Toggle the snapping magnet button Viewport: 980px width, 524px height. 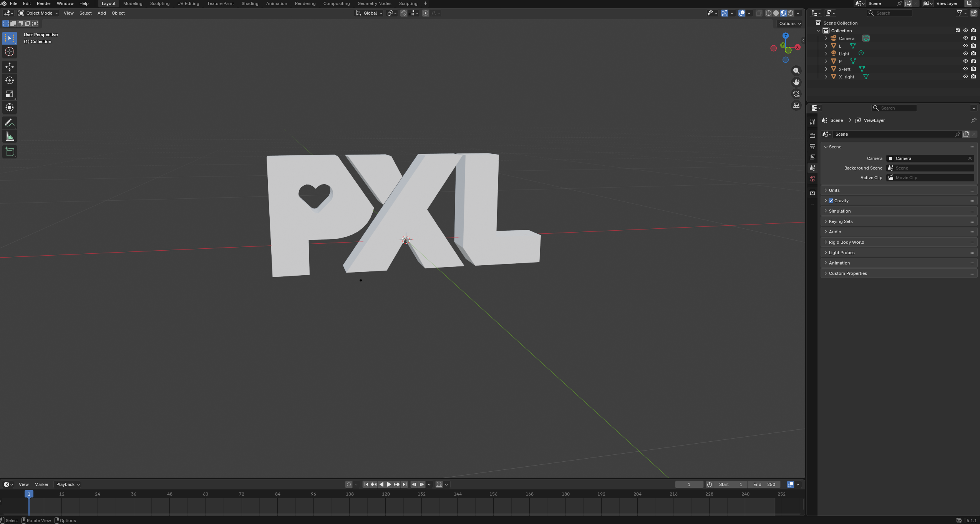point(404,13)
